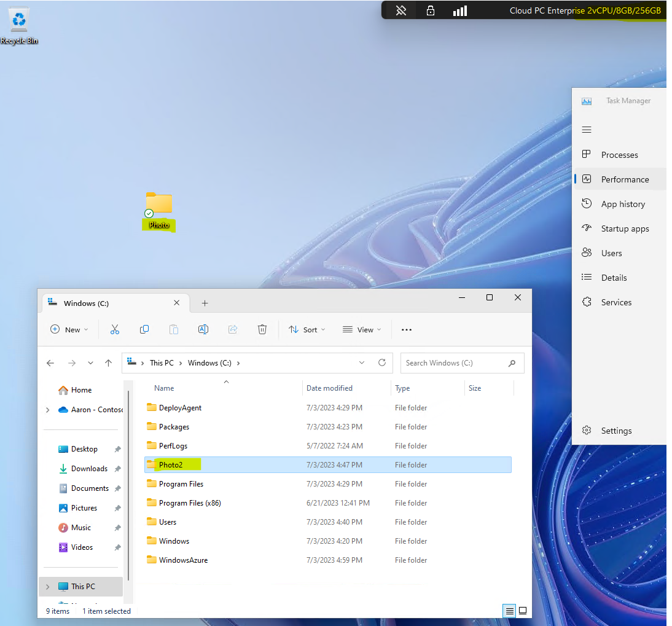
Task: Open Services page in Task Manager
Action: (620, 302)
